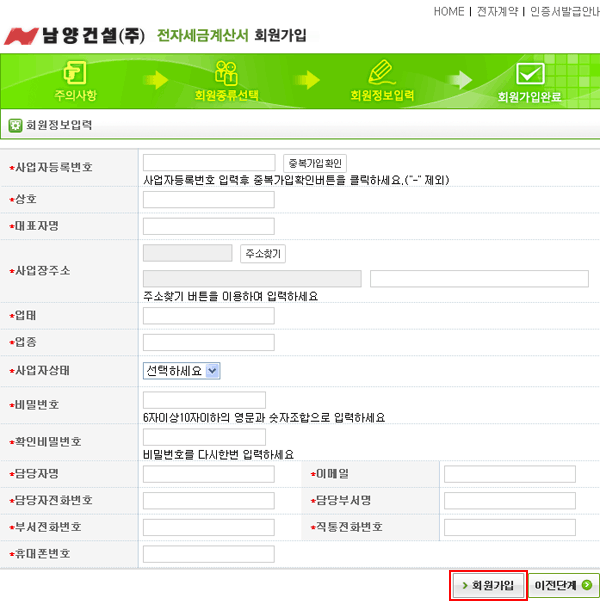Click the 회원가입완료 checkmark step icon
The height and width of the screenshot is (601, 600).
tap(530, 74)
